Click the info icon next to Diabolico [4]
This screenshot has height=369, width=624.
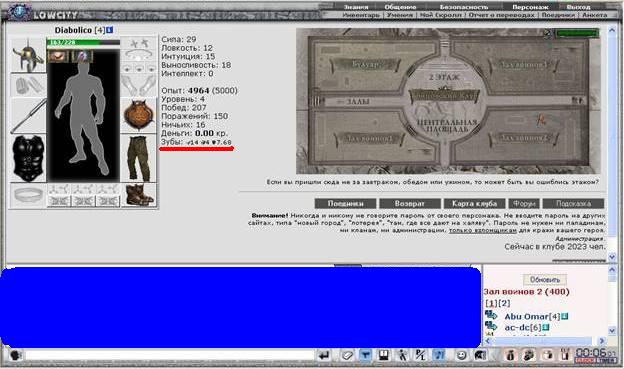(110, 30)
